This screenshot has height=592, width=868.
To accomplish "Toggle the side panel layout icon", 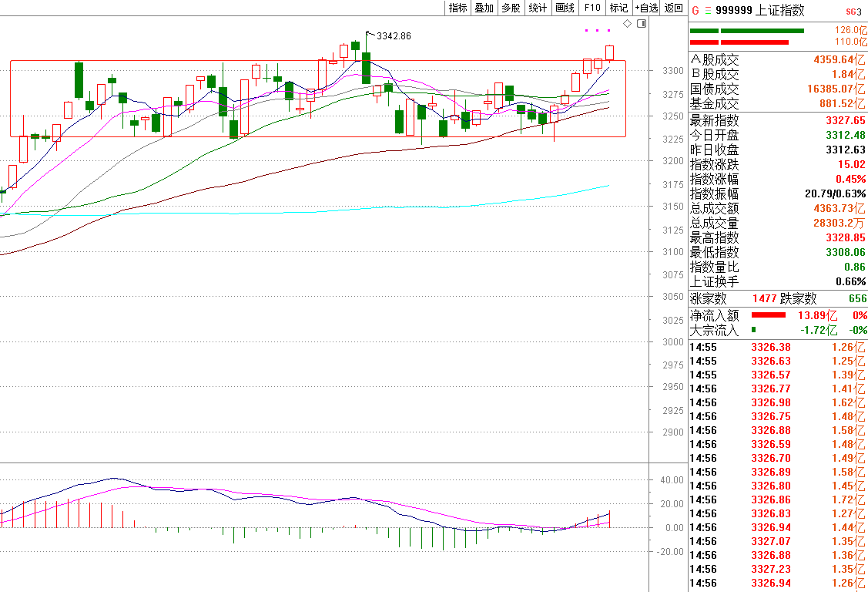I will pos(642,23).
